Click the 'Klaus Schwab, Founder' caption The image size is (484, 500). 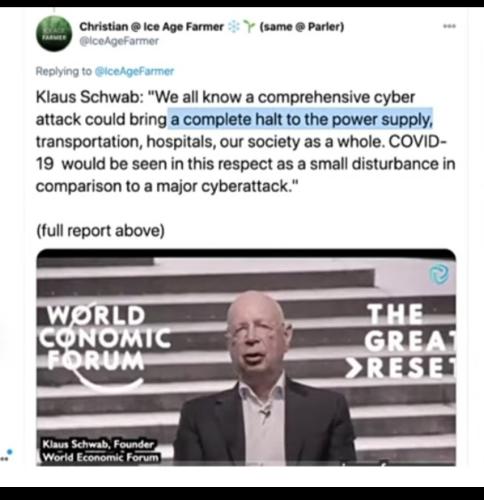point(98,444)
